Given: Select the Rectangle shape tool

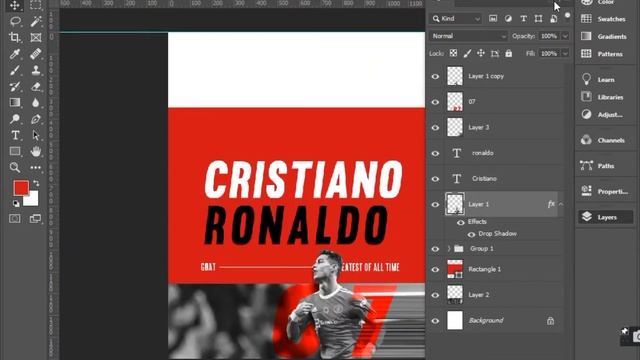Looking at the screenshot, I should pos(15,151).
